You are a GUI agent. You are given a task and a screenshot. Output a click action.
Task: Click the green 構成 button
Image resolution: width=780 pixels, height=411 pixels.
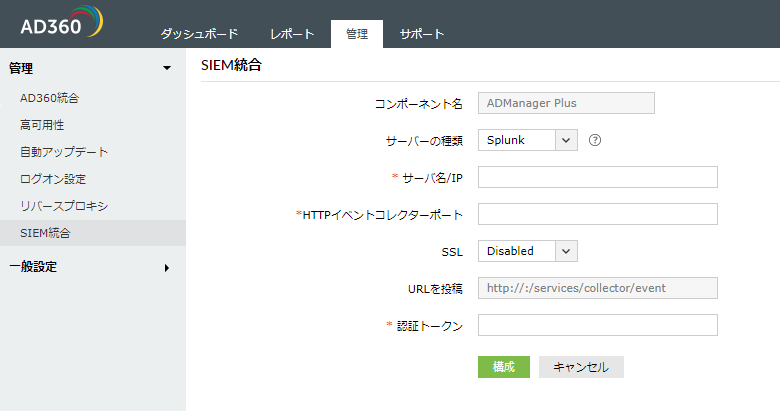[503, 367]
